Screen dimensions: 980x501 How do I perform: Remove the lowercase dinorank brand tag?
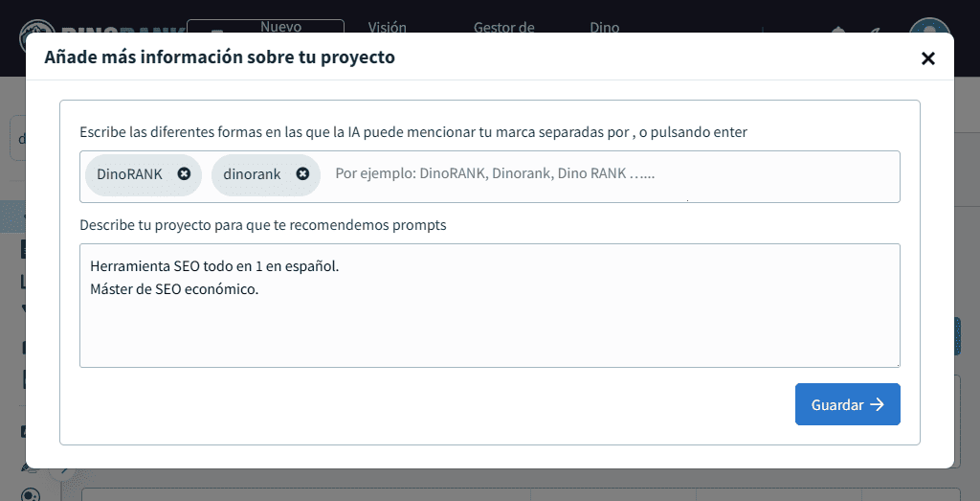pos(302,174)
